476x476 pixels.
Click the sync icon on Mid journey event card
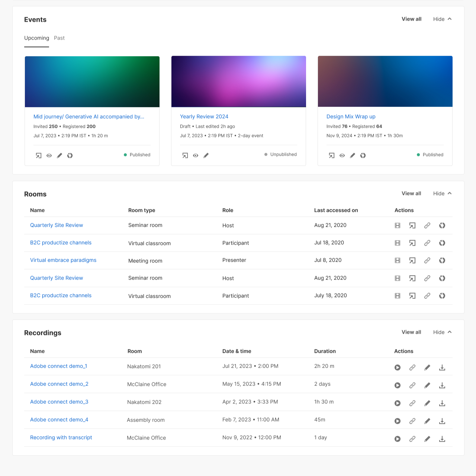coord(70,155)
